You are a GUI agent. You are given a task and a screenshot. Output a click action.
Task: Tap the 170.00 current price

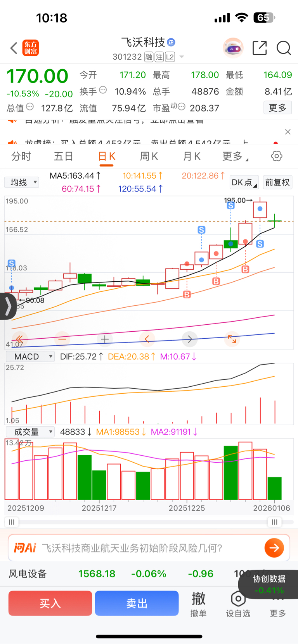(x=38, y=76)
